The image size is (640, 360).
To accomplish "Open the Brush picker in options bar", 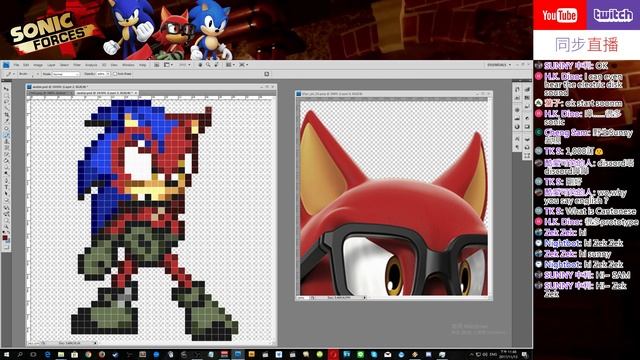I will (35, 74).
